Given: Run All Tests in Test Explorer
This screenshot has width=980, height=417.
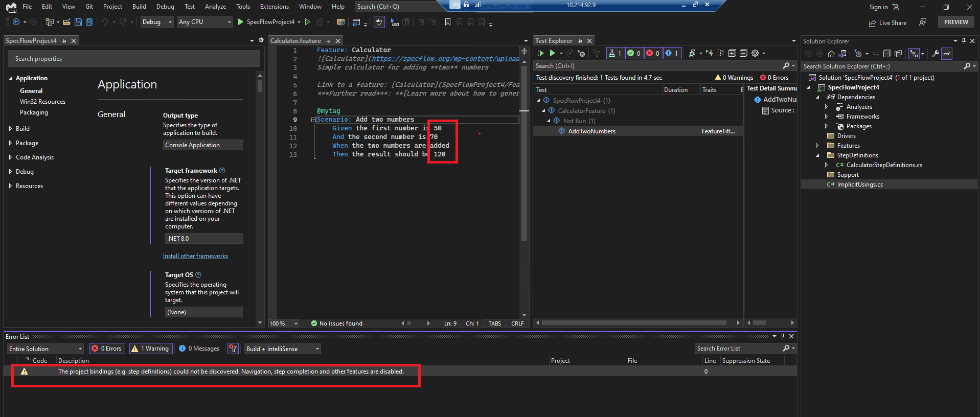Looking at the screenshot, I should 540,53.
